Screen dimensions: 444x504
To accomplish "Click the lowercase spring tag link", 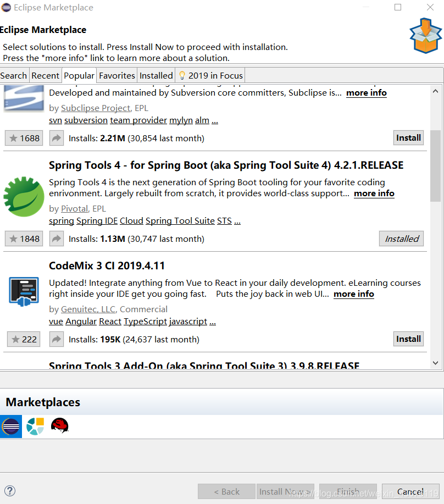I will (62, 221).
